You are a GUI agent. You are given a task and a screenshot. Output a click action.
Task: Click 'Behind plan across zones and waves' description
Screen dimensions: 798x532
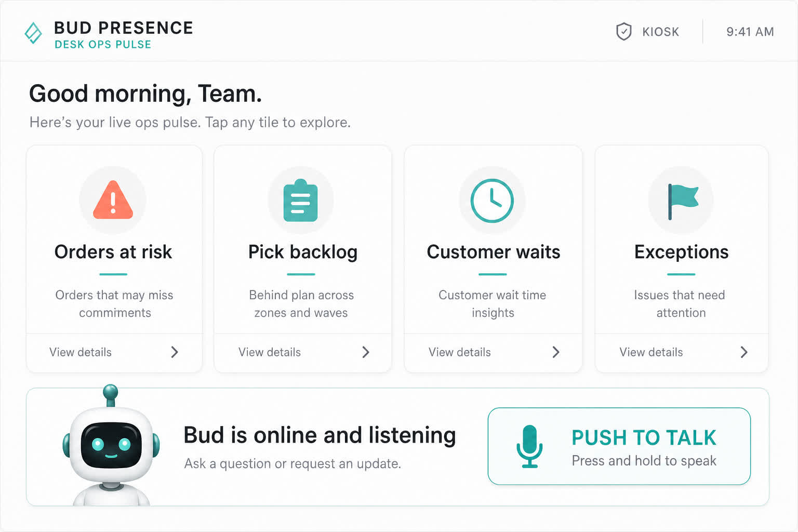[x=301, y=304]
